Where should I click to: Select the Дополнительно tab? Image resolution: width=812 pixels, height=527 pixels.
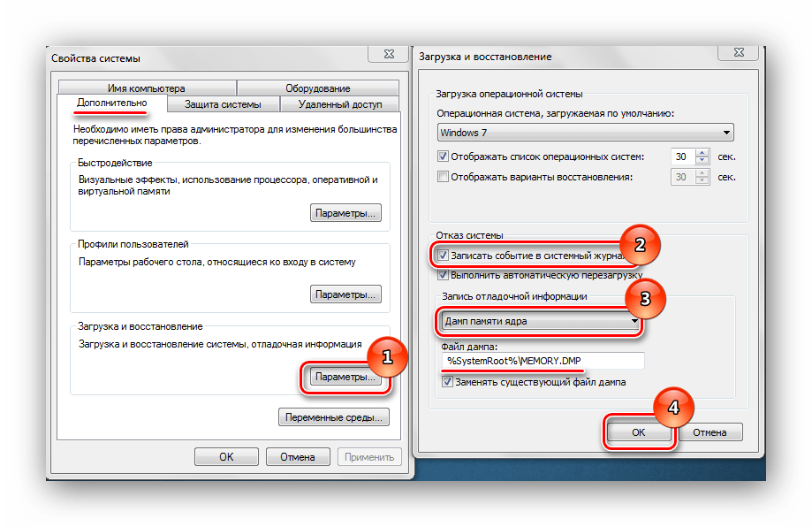tap(112, 103)
